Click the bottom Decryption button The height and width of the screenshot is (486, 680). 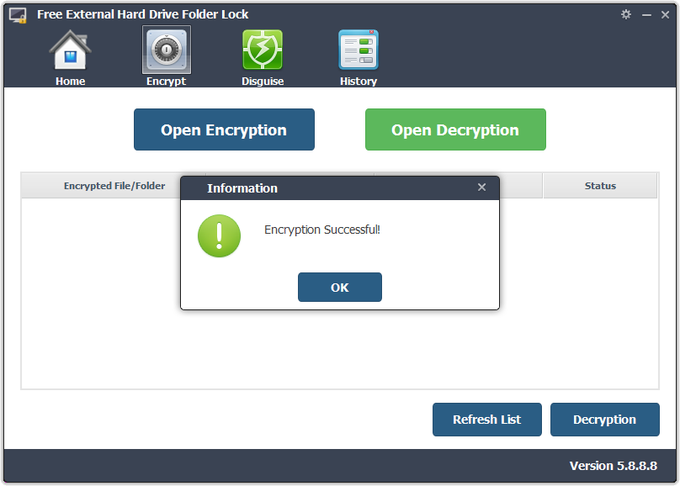[604, 420]
